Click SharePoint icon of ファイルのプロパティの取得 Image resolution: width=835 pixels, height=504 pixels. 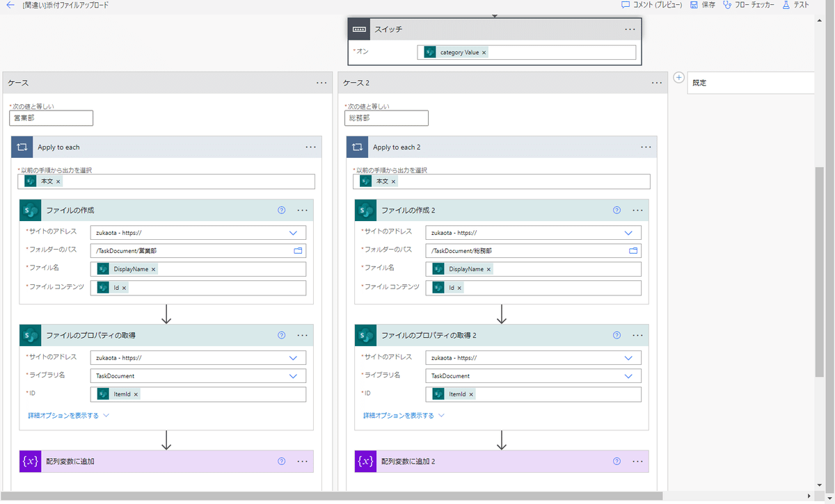31,335
